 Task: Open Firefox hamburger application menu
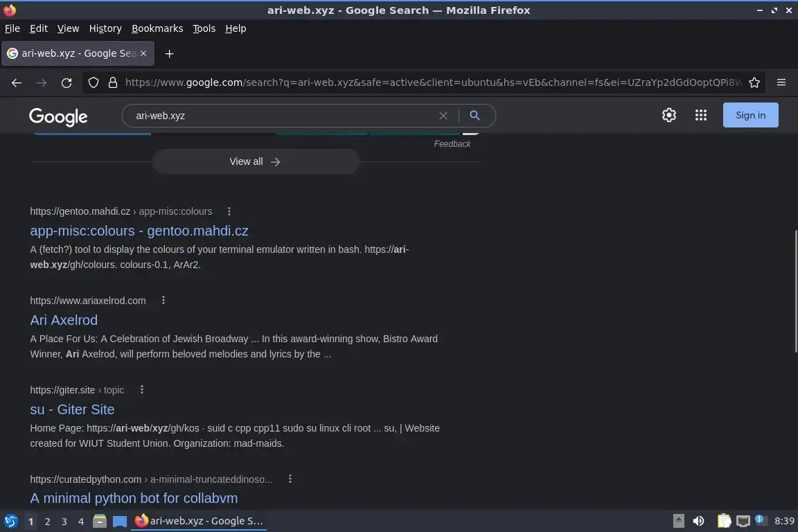click(781, 82)
